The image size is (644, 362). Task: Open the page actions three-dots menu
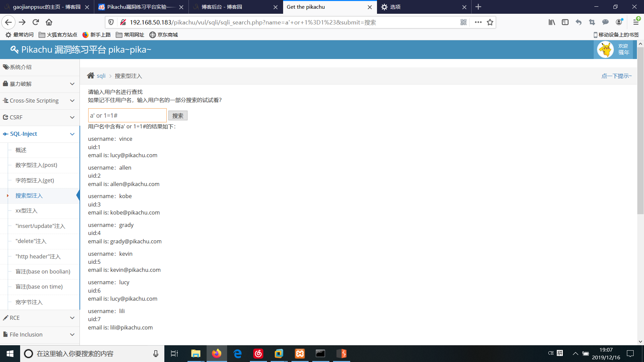point(478,22)
